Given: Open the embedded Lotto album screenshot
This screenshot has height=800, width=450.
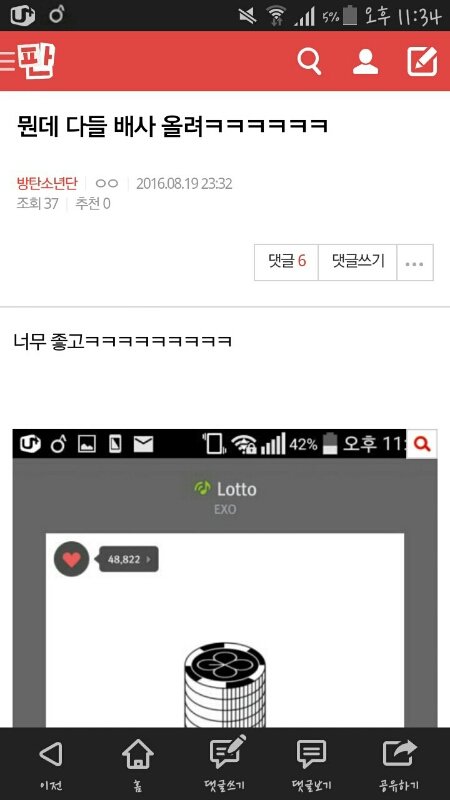Looking at the screenshot, I should click(x=225, y=579).
